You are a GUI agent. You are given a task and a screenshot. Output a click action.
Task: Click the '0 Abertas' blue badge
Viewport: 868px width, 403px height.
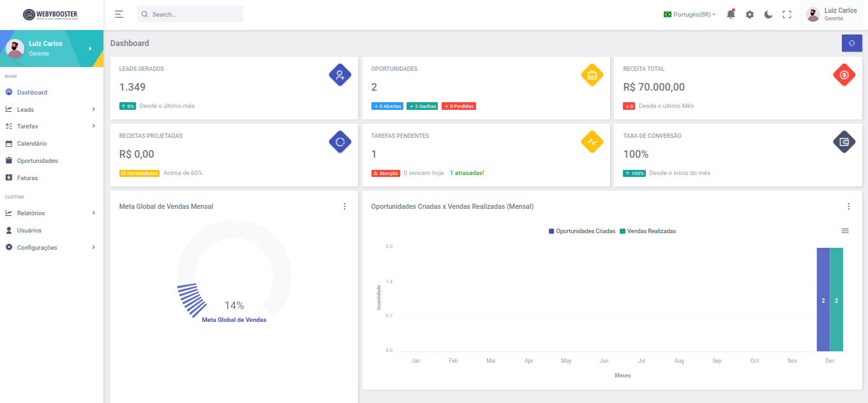click(387, 106)
